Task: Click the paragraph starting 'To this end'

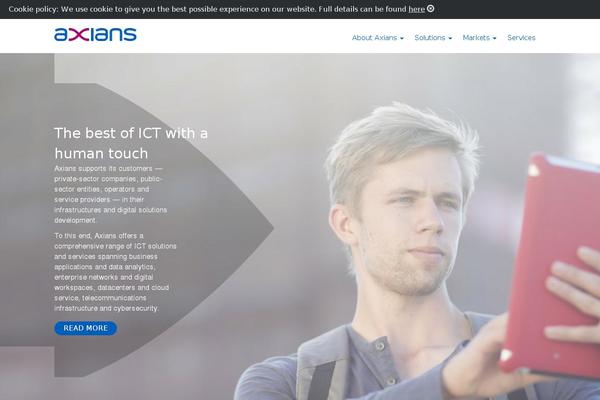Action: click(x=115, y=272)
